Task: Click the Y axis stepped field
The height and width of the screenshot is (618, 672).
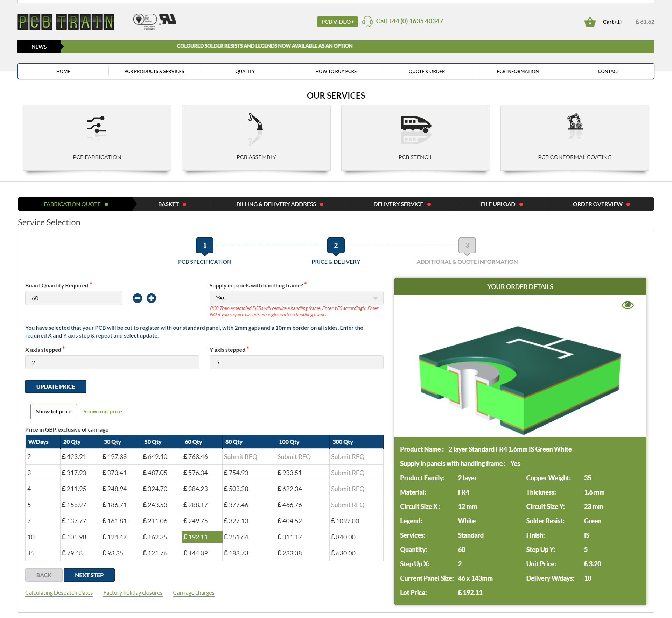Action: click(296, 362)
